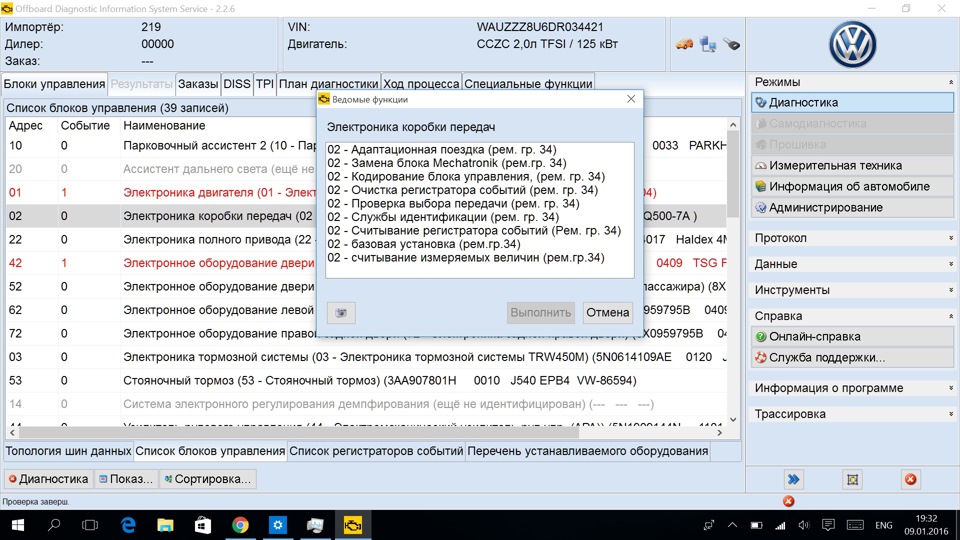The height and width of the screenshot is (540, 960).
Task: Click the battery icon in system tray
Action: (757, 525)
